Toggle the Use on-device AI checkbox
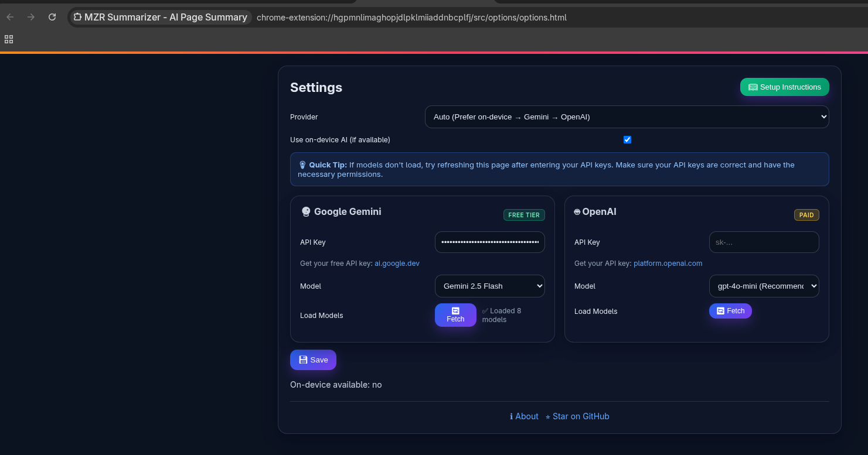 [627, 139]
